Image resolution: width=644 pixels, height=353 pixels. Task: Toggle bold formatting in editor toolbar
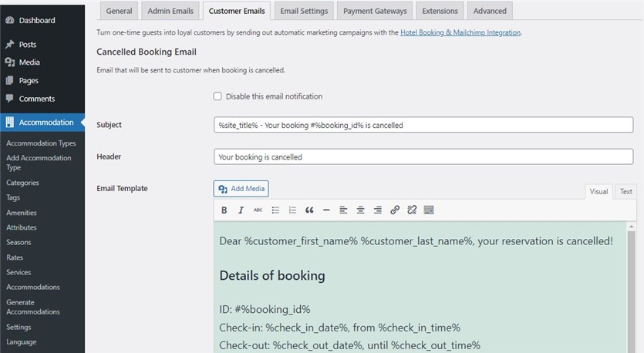[x=224, y=210]
